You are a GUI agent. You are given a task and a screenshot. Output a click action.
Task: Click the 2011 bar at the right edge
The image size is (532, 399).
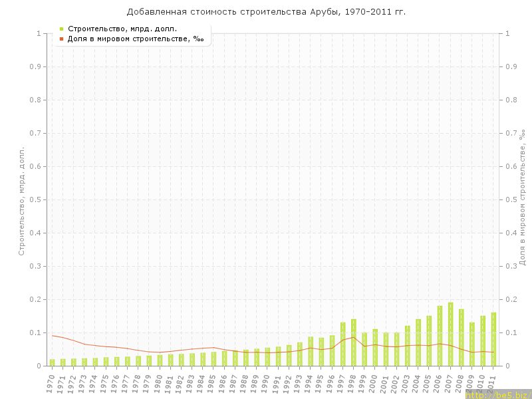pyautogui.click(x=493, y=339)
